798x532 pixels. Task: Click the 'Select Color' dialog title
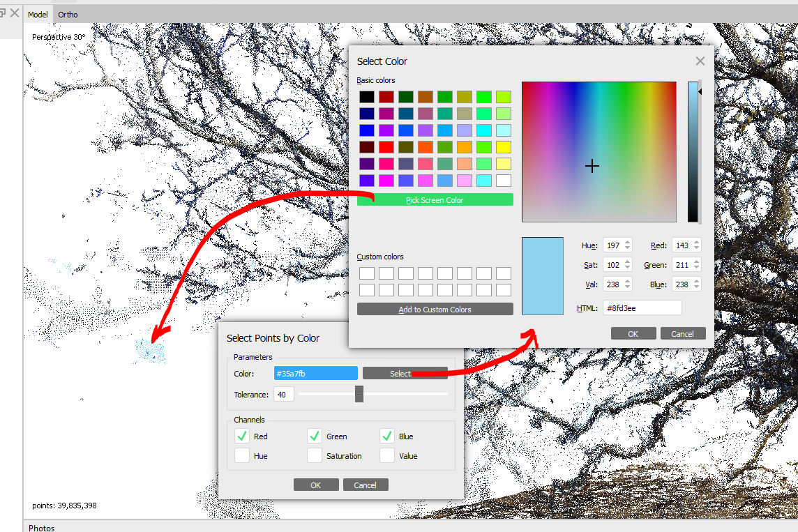click(x=382, y=61)
